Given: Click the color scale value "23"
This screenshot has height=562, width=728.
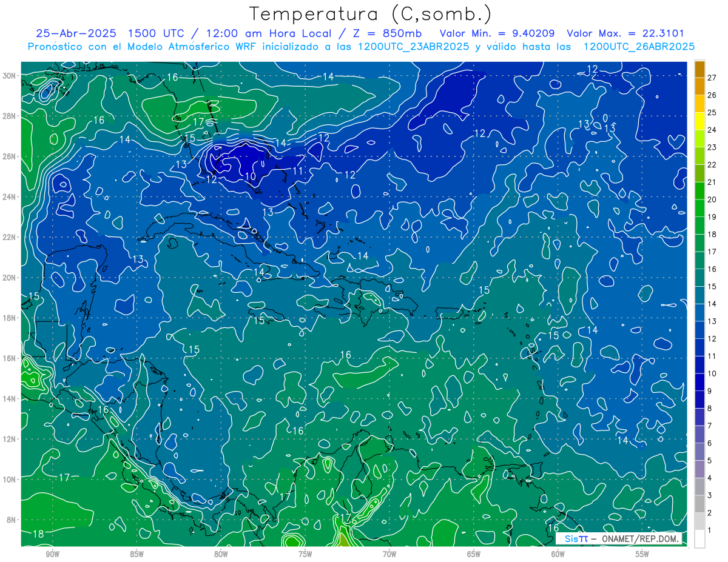Looking at the screenshot, I should pyautogui.click(x=712, y=147).
